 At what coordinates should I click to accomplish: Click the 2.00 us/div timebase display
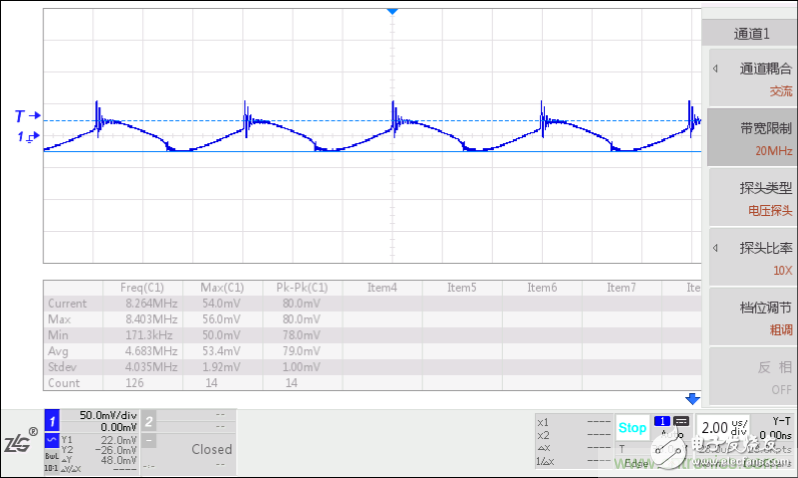723,427
